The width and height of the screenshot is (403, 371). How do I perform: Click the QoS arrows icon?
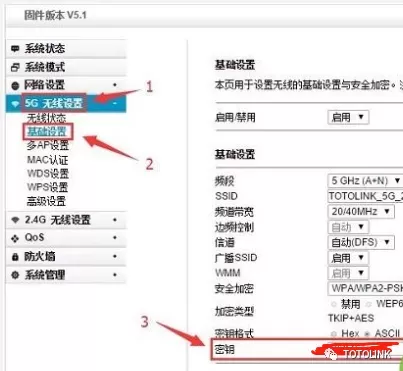point(15,238)
